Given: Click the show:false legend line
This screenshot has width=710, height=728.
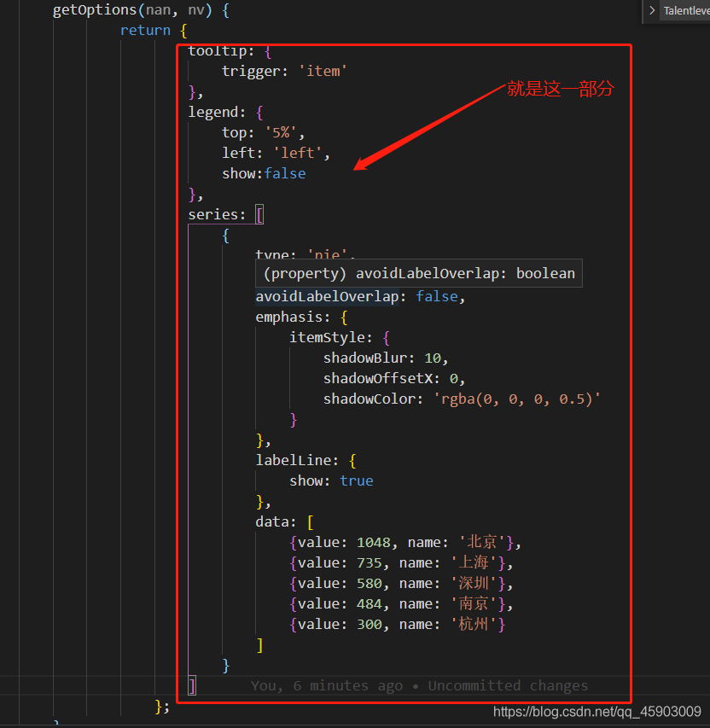Looking at the screenshot, I should point(264,173).
